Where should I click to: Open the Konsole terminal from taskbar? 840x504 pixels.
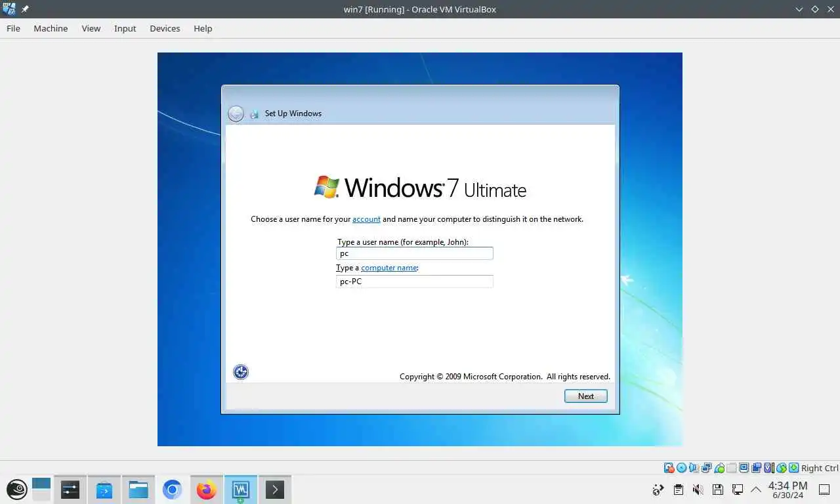click(275, 490)
